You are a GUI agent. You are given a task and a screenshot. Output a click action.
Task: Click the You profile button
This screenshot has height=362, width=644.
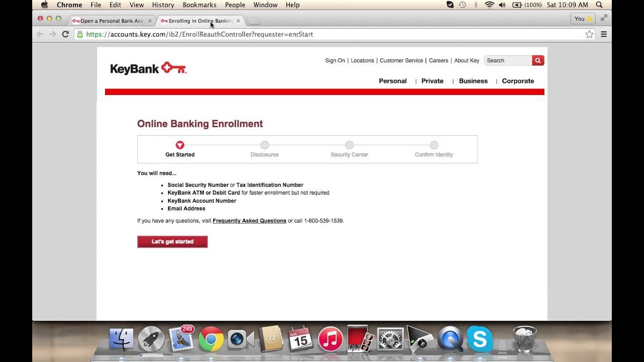pyautogui.click(x=583, y=19)
